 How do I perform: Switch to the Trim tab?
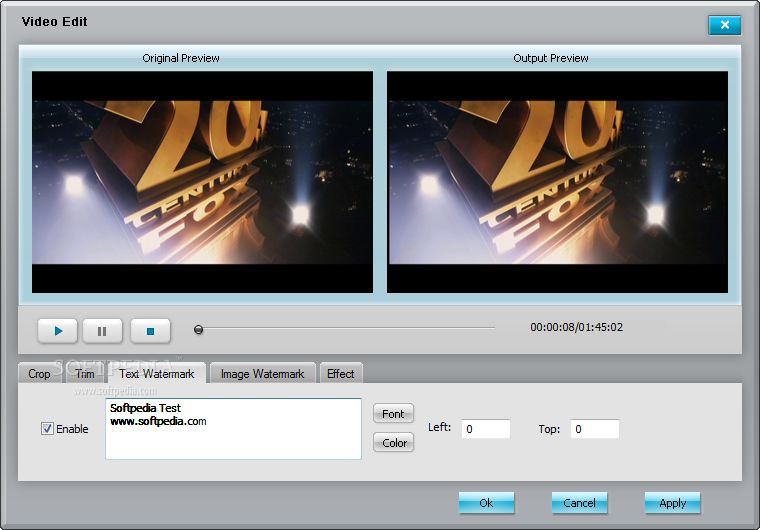tap(85, 374)
